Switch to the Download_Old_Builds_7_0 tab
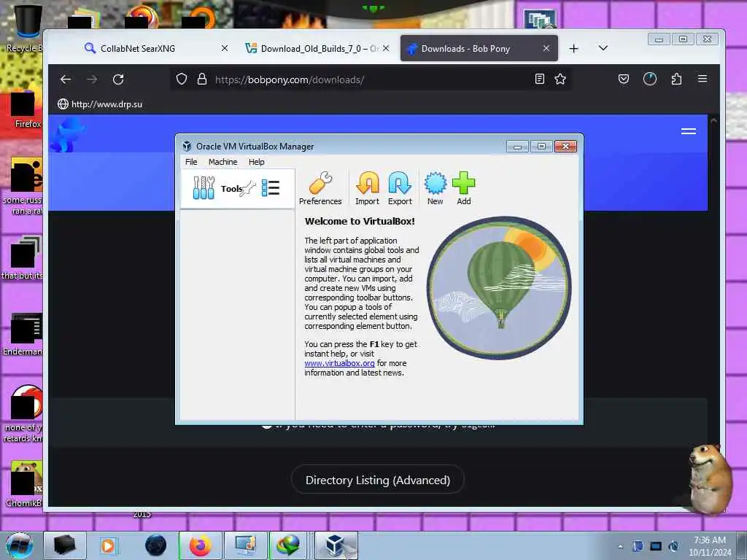This screenshot has height=560, width=747. coord(317,48)
